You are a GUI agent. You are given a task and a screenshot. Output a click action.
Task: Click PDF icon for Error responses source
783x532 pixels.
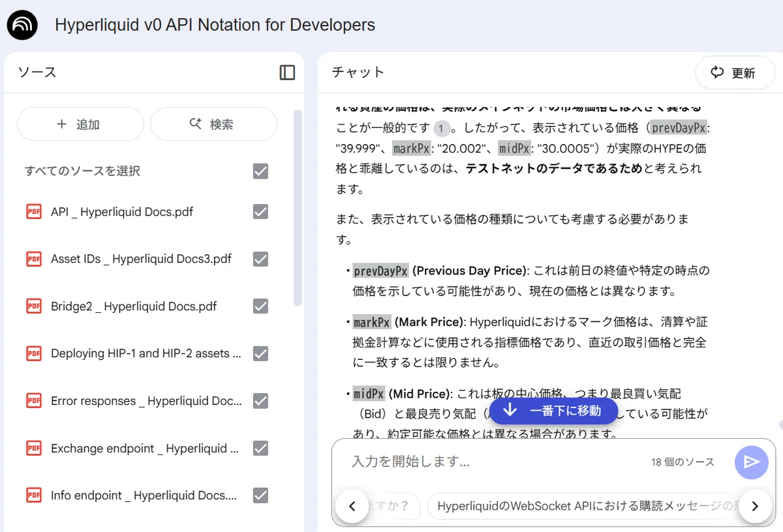pyautogui.click(x=33, y=401)
